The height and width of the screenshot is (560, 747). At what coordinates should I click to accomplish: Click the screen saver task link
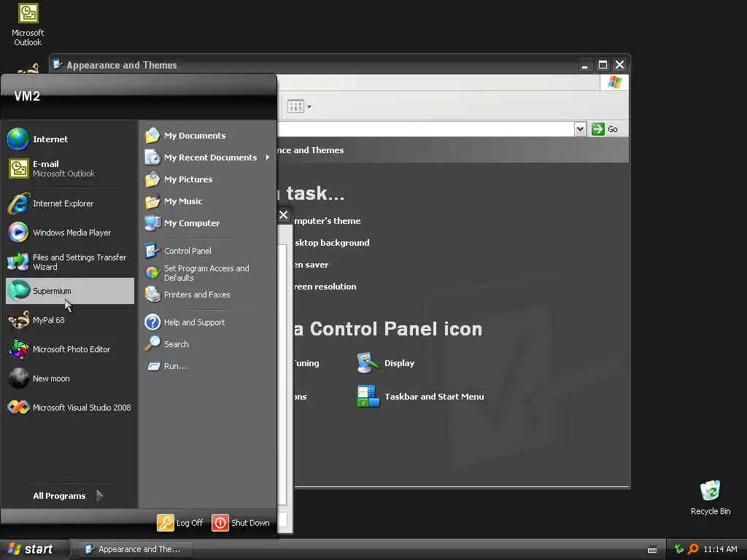[x=311, y=265]
